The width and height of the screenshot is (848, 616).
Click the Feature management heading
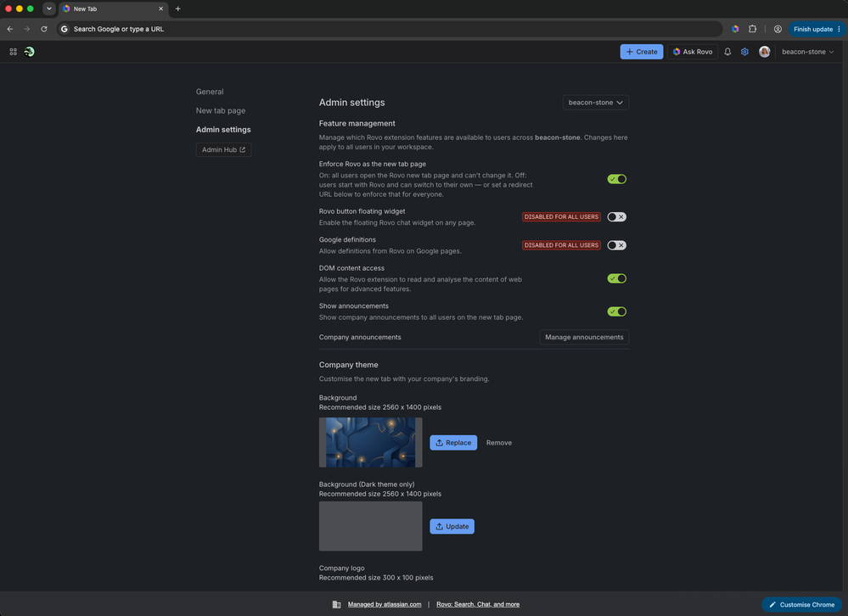[357, 124]
